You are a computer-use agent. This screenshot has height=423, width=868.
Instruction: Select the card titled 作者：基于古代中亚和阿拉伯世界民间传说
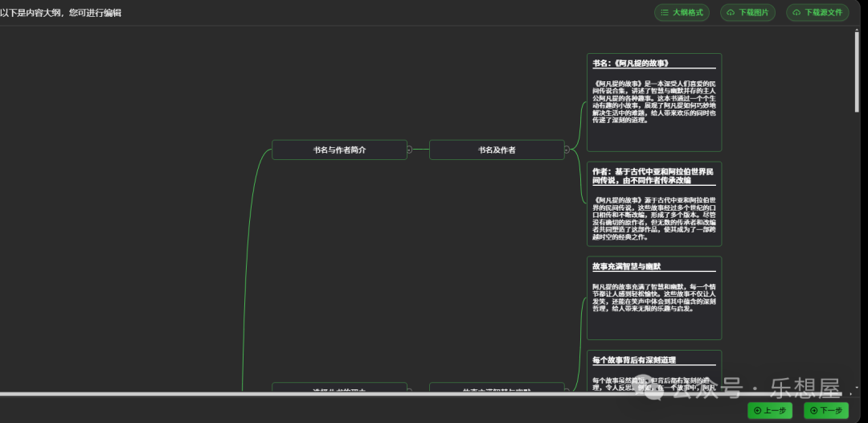click(654, 203)
